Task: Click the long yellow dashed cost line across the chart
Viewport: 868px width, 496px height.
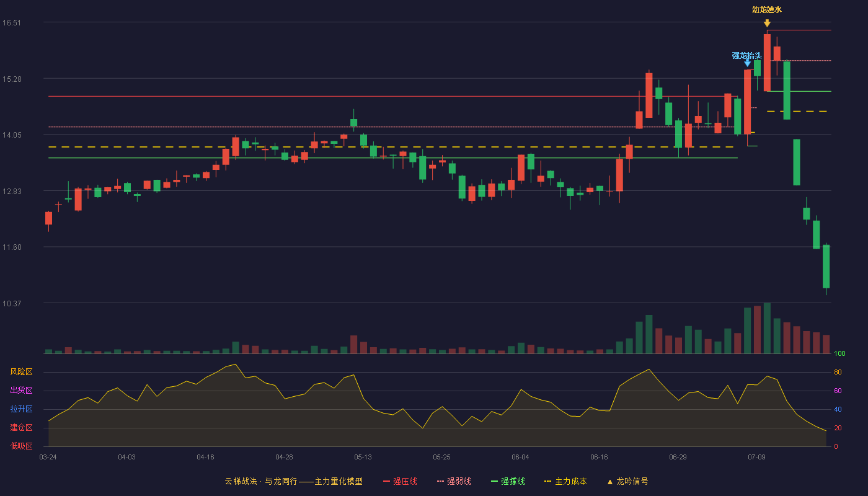Action: coord(391,147)
